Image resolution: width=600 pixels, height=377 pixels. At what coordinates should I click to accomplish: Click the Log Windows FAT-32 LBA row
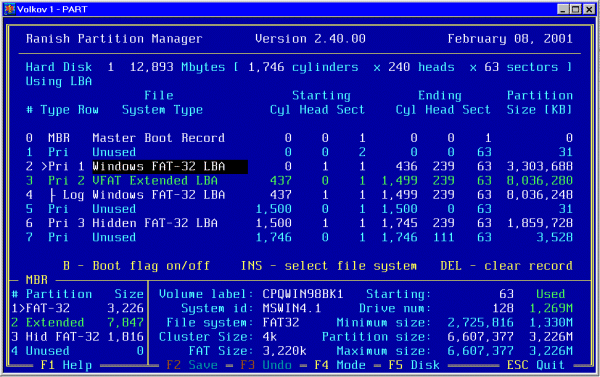click(299, 195)
